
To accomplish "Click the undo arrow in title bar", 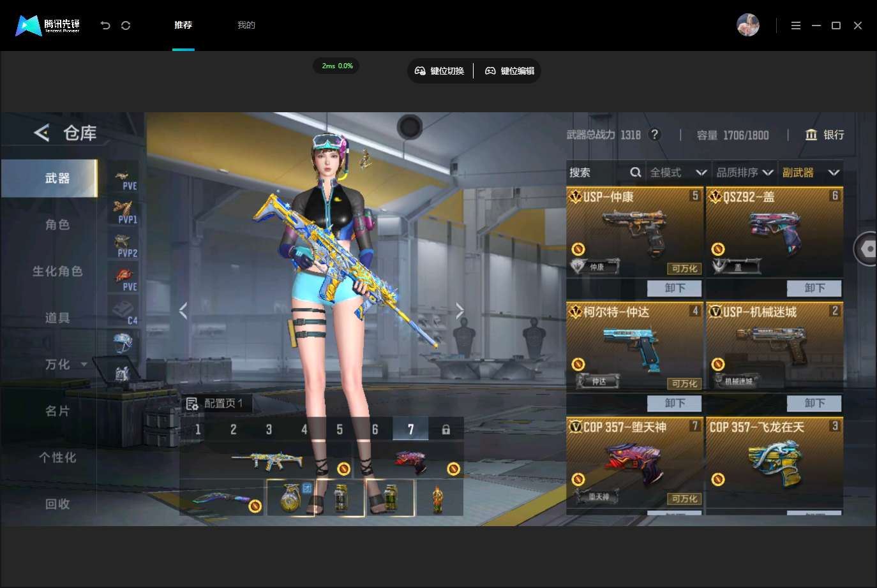I will click(x=105, y=26).
